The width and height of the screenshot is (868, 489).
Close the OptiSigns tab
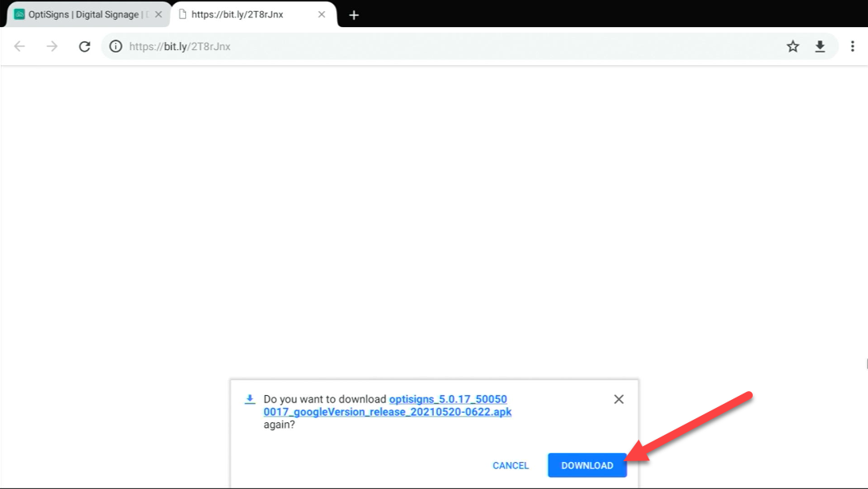(x=157, y=14)
